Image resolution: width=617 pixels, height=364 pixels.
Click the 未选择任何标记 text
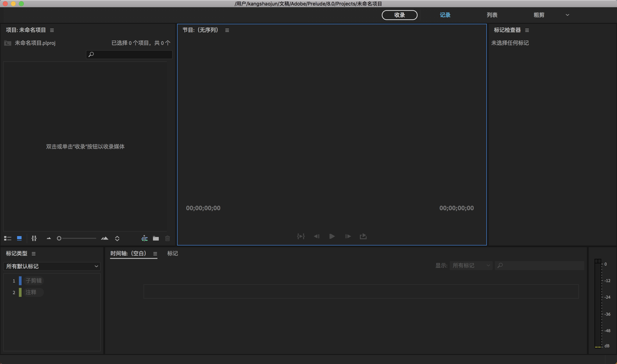coord(510,43)
